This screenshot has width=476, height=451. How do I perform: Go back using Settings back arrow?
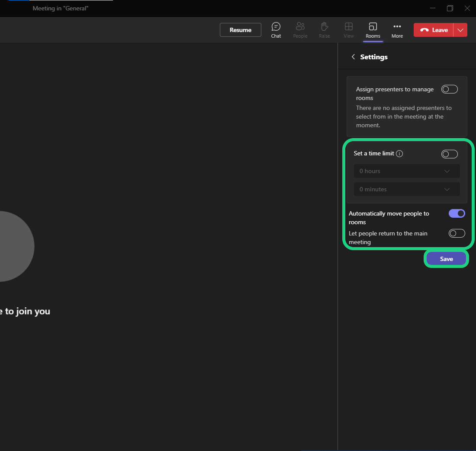tap(353, 57)
